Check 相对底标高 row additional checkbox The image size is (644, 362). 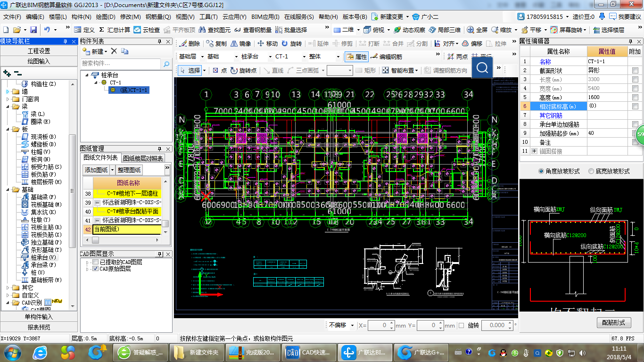point(635,107)
